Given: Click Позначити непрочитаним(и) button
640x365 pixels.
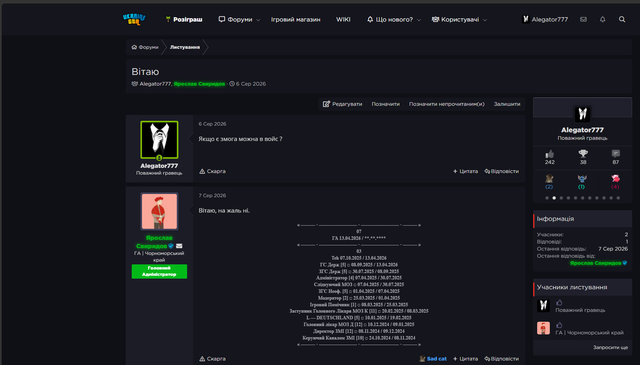Looking at the screenshot, I should pyautogui.click(x=447, y=104).
